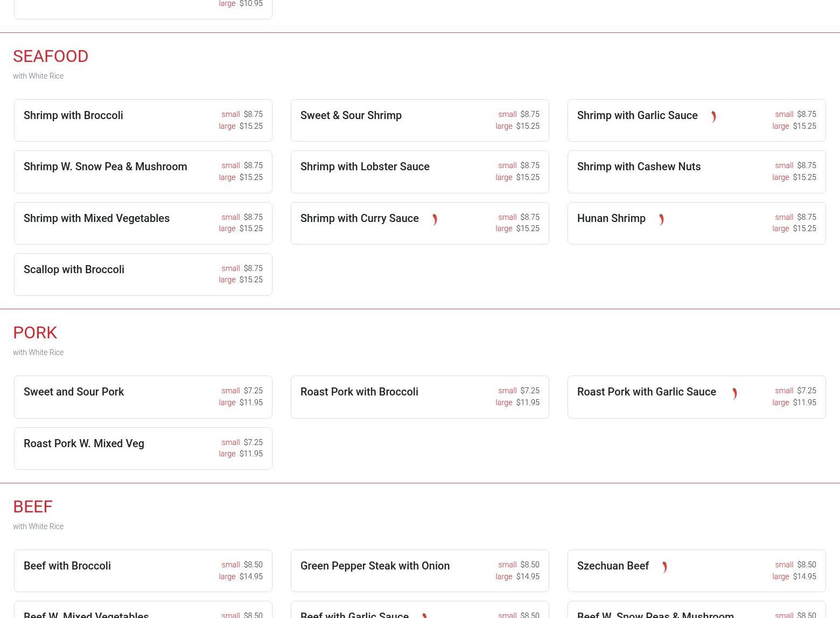The width and height of the screenshot is (840, 618).
Task: Click the BEEF category heading
Action: click(33, 507)
